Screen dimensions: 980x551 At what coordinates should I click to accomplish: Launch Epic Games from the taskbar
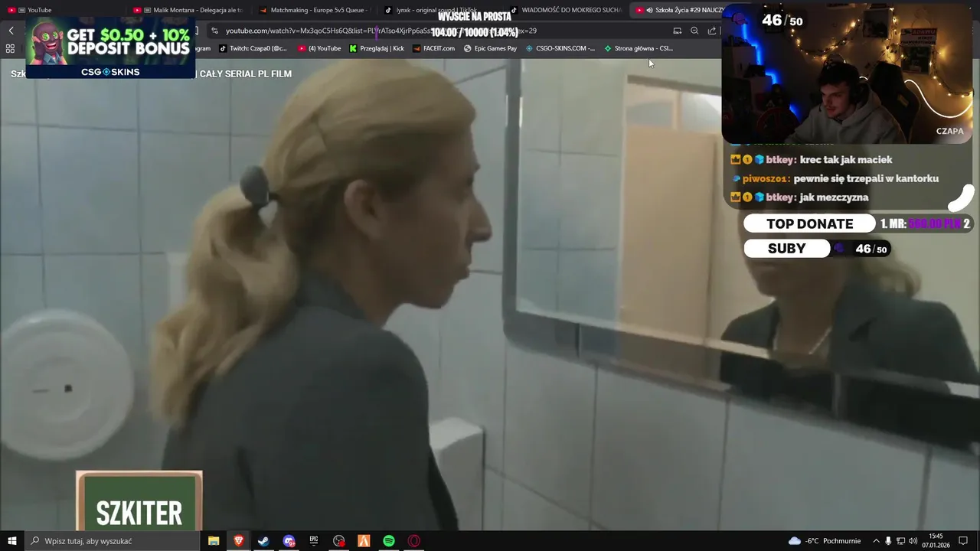(314, 541)
